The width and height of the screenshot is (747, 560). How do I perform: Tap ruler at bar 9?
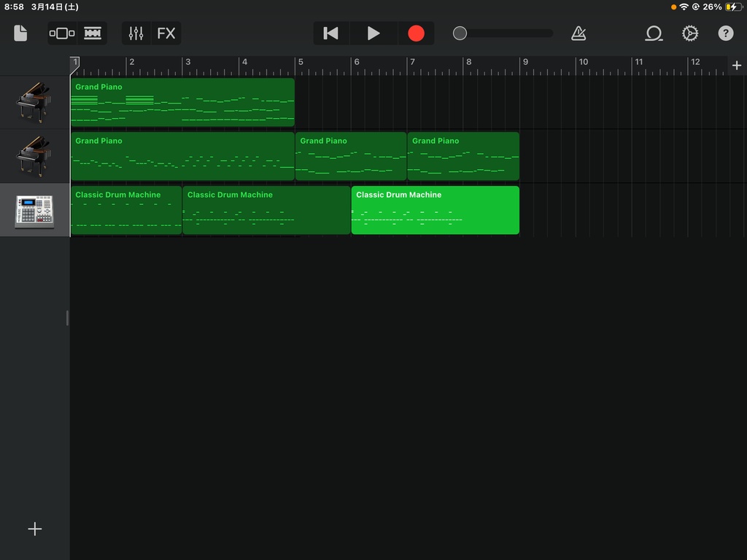point(525,63)
